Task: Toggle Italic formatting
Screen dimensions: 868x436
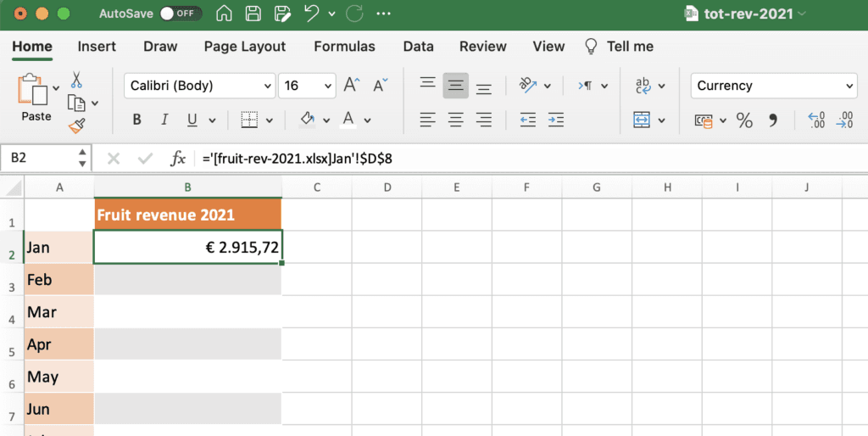Action: pos(164,120)
